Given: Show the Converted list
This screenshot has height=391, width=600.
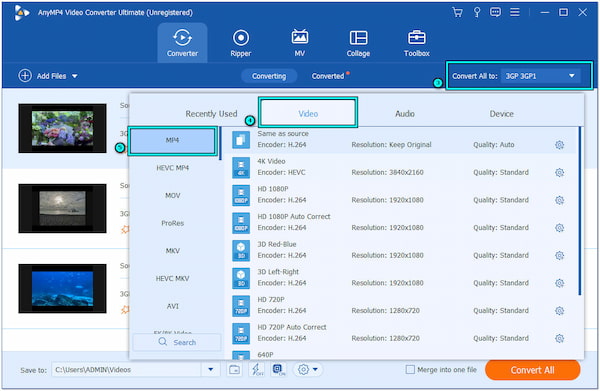Looking at the screenshot, I should click(x=328, y=76).
